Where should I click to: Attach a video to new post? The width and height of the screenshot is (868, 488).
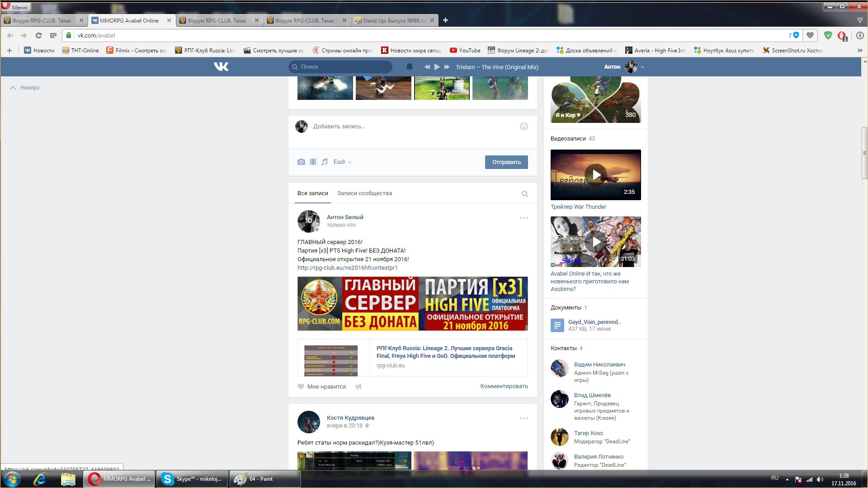(313, 162)
